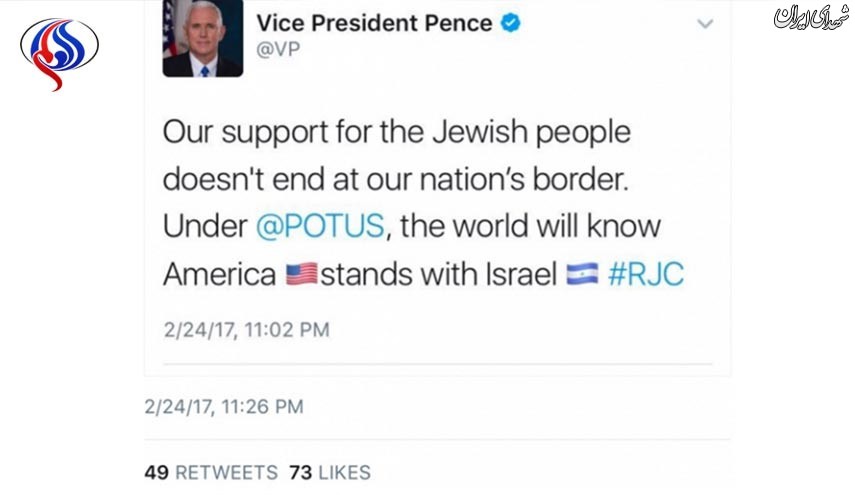The width and height of the screenshot is (855, 495).
Task: Open the tweet options chevron
Action: pyautogui.click(x=705, y=24)
